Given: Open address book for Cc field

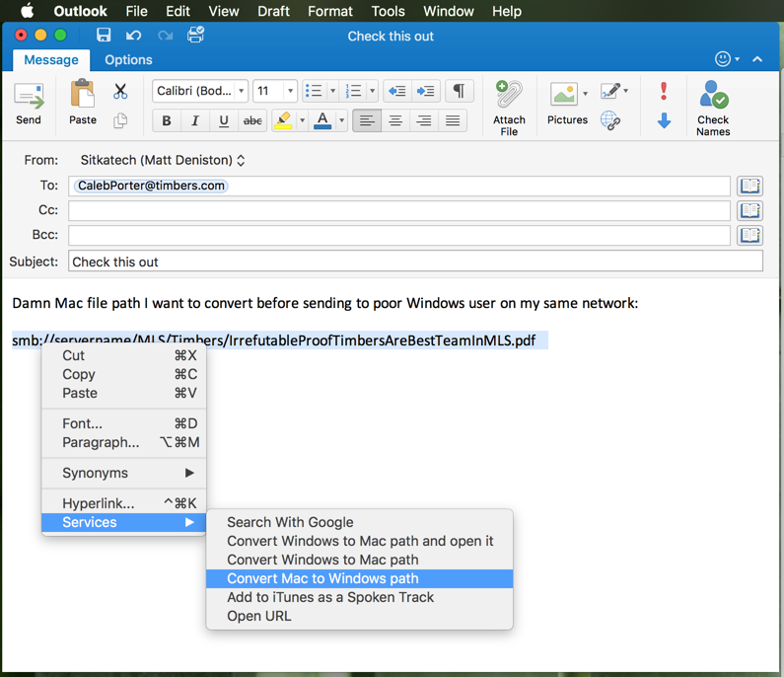Looking at the screenshot, I should click(750, 210).
